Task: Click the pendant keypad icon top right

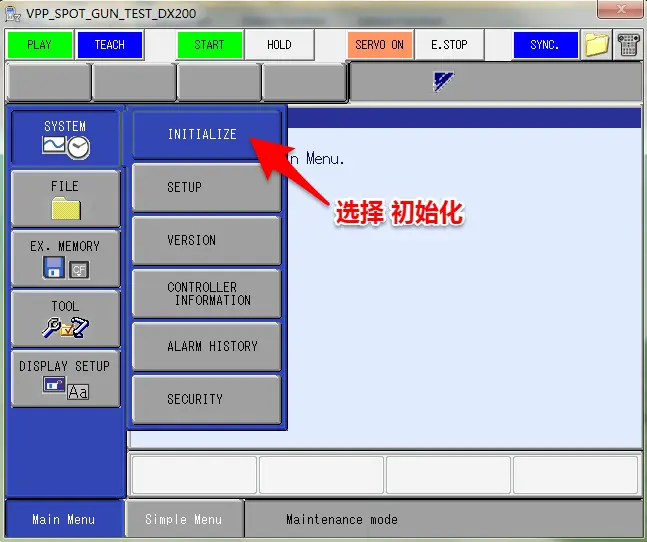Action: click(629, 45)
